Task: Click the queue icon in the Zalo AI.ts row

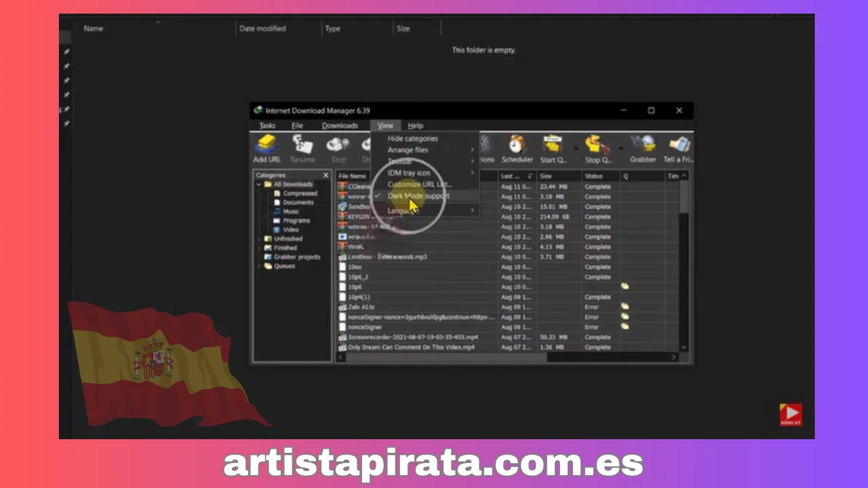Action: pos(625,307)
